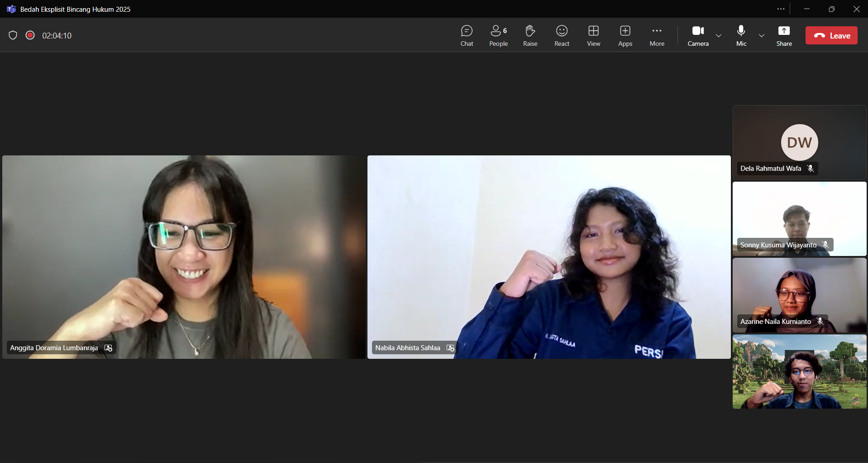Click the shield privacy icon
Image resolution: width=868 pixels, height=463 pixels.
click(x=13, y=35)
